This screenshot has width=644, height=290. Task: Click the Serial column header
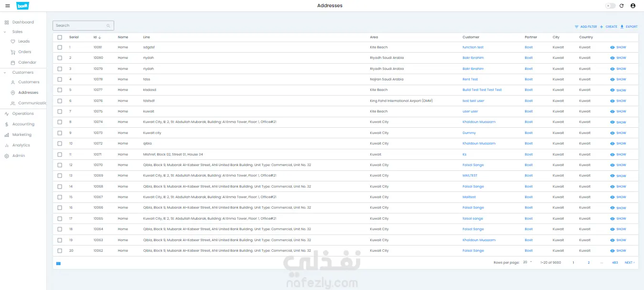(74, 37)
